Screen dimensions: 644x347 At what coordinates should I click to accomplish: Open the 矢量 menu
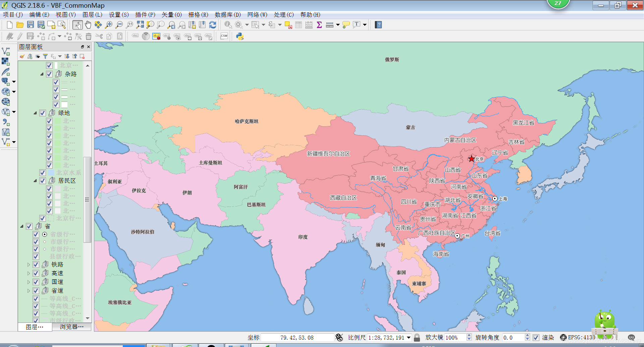point(172,15)
